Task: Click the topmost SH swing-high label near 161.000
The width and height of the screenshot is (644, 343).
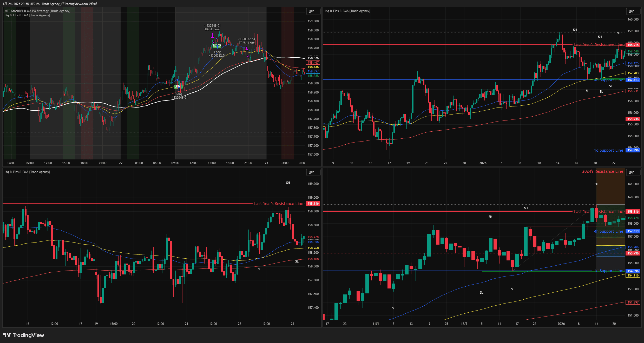Action: [596, 184]
